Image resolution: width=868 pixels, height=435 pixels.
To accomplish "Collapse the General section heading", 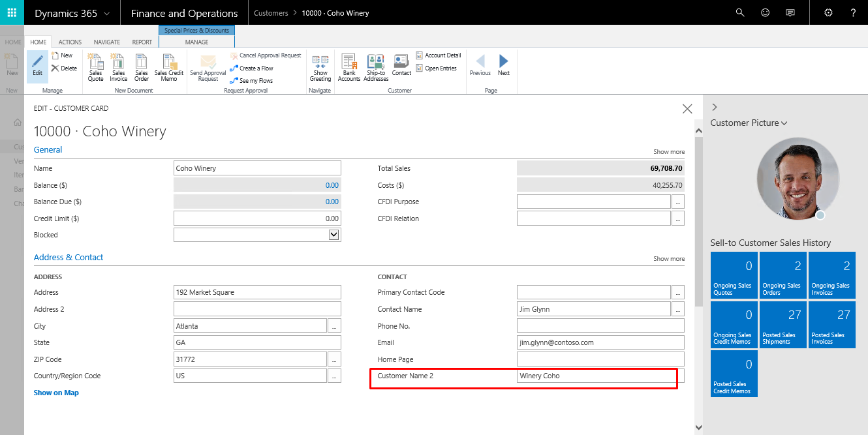I will click(x=48, y=149).
